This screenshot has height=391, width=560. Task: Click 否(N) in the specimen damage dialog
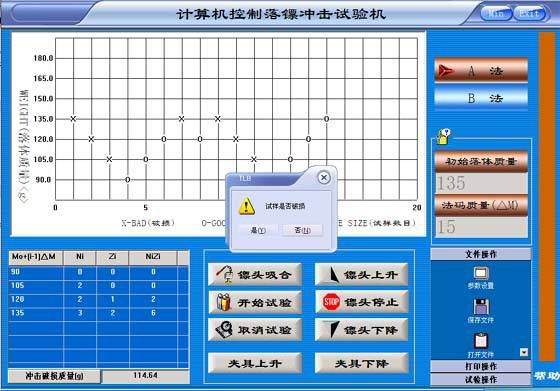302,230
